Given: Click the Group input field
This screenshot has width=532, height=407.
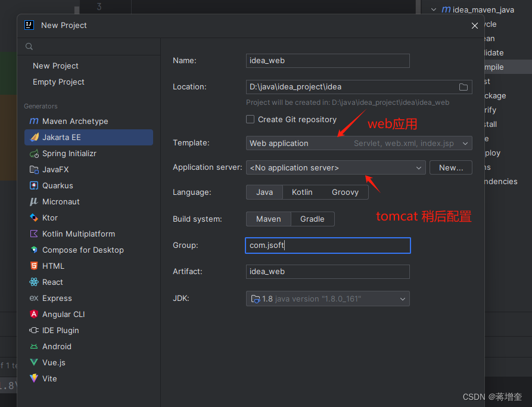Looking at the screenshot, I should [x=328, y=246].
